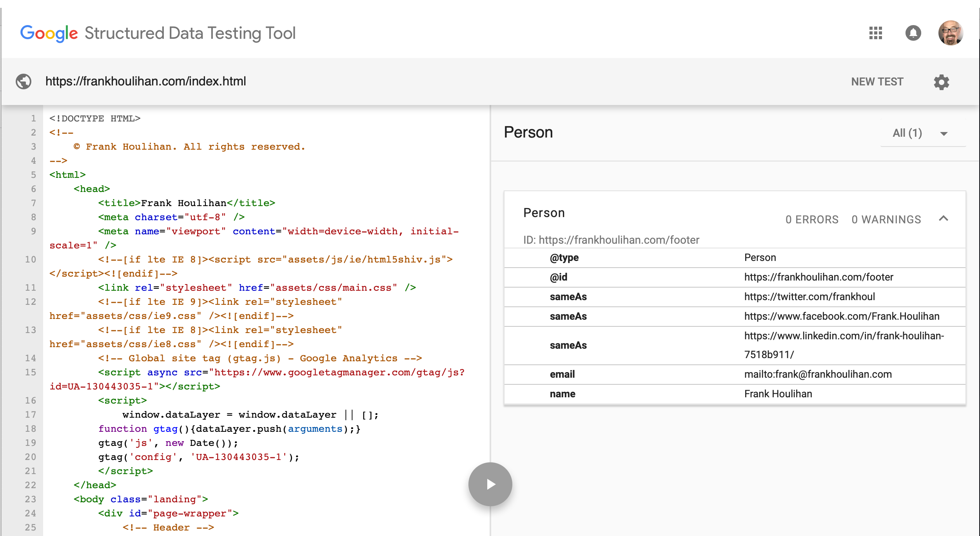Click the name property label

(x=563, y=394)
